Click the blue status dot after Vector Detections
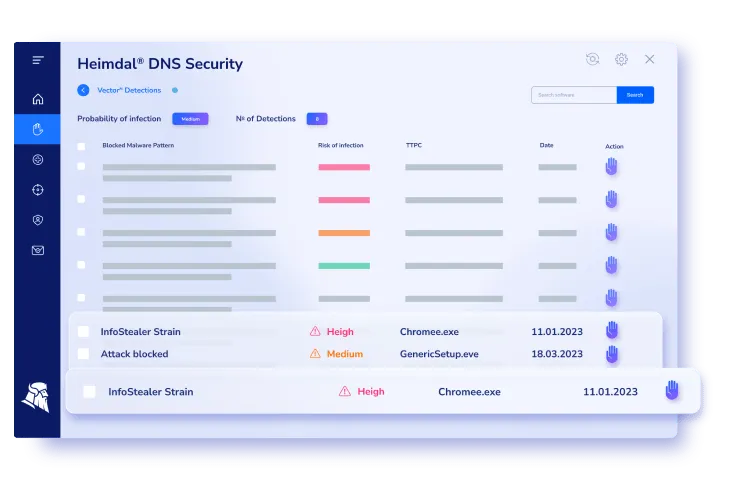This screenshot has height=500, width=730. pos(175,90)
